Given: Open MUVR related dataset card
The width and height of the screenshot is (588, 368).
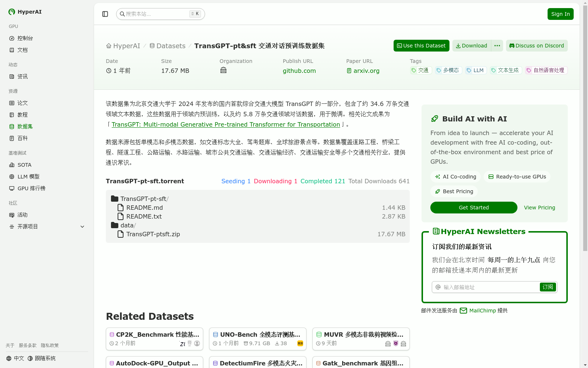Looking at the screenshot, I should point(361,339).
